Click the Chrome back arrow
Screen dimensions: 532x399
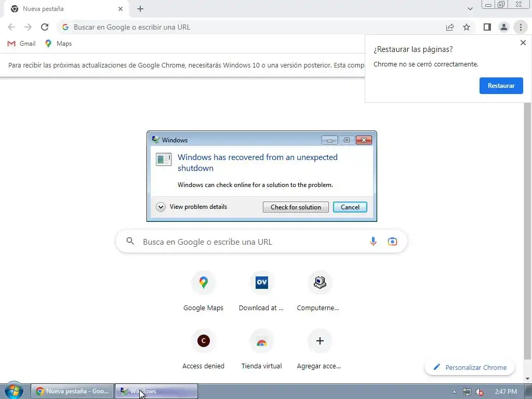click(x=11, y=27)
